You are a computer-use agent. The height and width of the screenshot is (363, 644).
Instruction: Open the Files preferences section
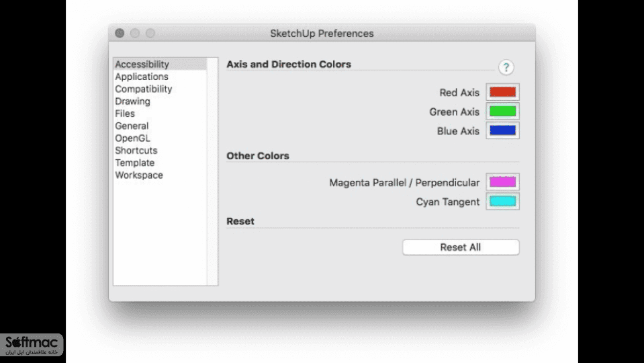click(x=160, y=114)
